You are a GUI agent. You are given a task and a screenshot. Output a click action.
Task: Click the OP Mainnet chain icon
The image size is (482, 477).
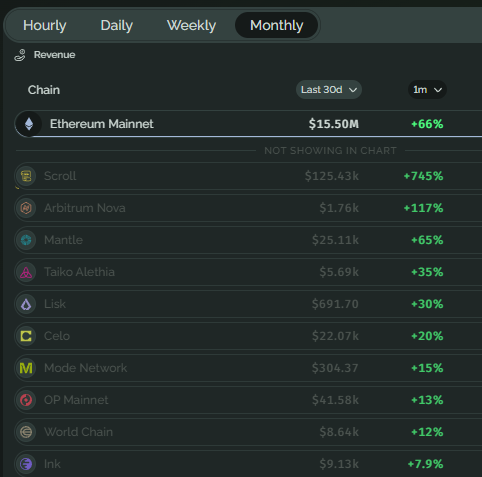(26, 400)
